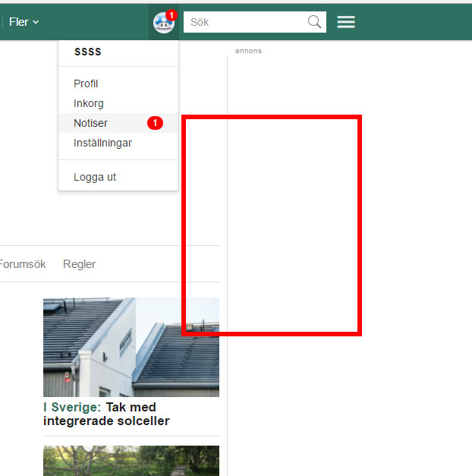Go to Inkorg in the user menu

pyautogui.click(x=89, y=103)
